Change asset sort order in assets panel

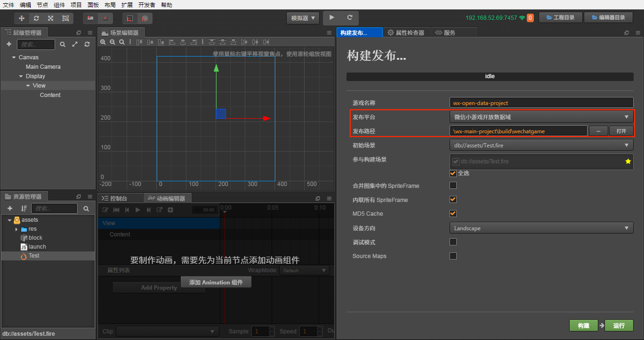click(24, 208)
